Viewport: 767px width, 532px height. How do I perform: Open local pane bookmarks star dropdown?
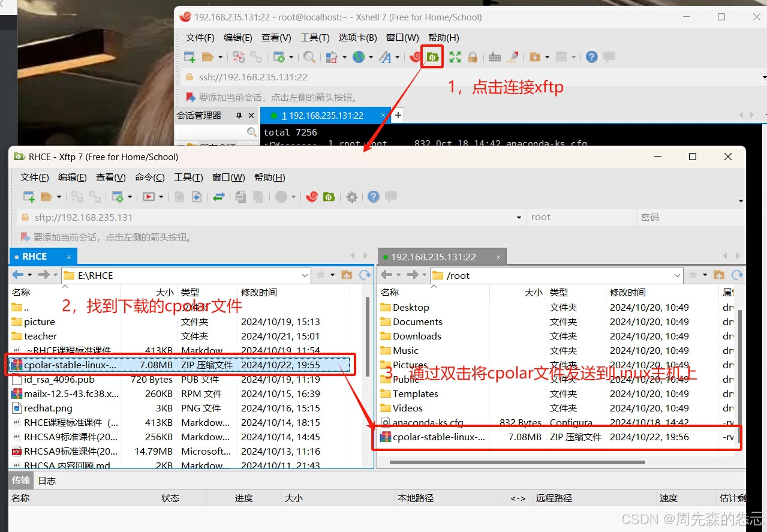tap(332, 275)
